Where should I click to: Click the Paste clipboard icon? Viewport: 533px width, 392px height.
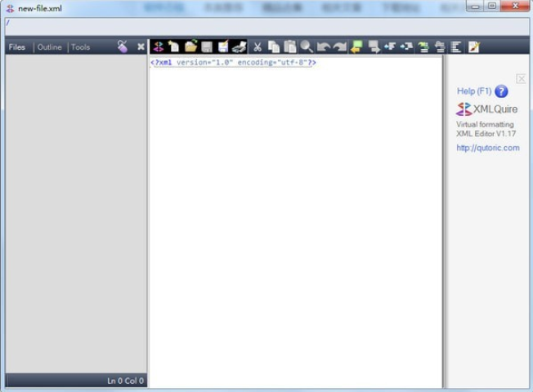[x=290, y=47]
